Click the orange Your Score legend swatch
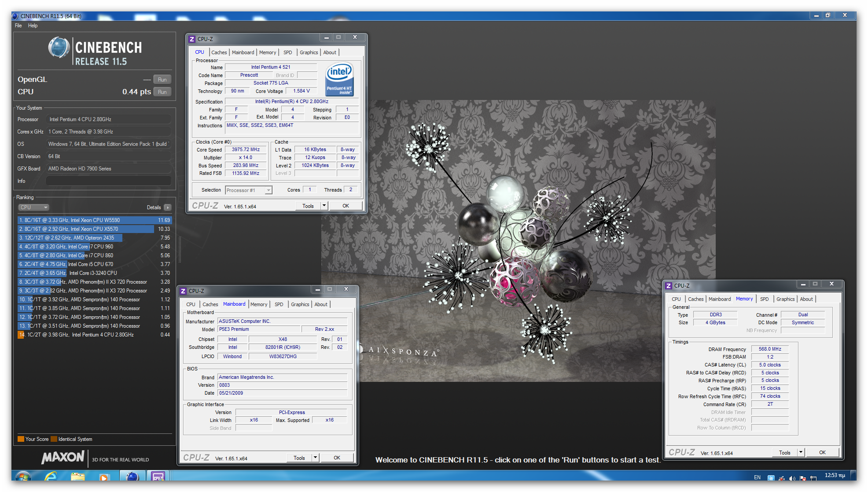The image size is (868, 492). tap(21, 439)
